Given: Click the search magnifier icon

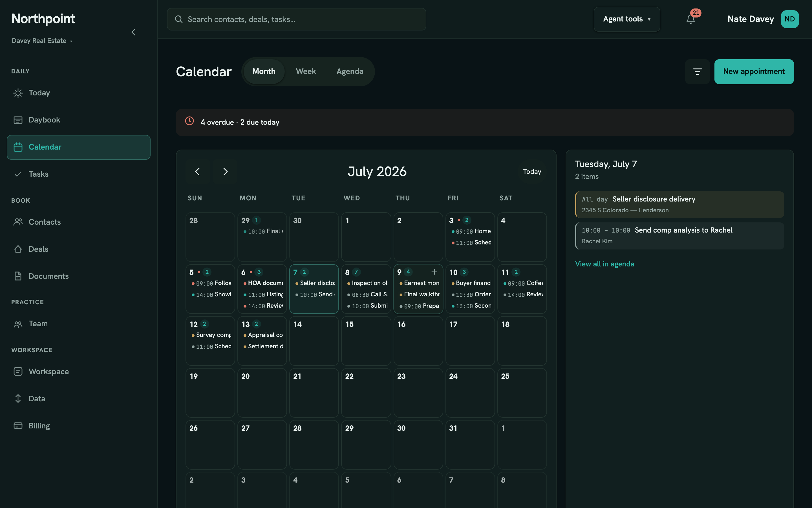Looking at the screenshot, I should point(179,19).
